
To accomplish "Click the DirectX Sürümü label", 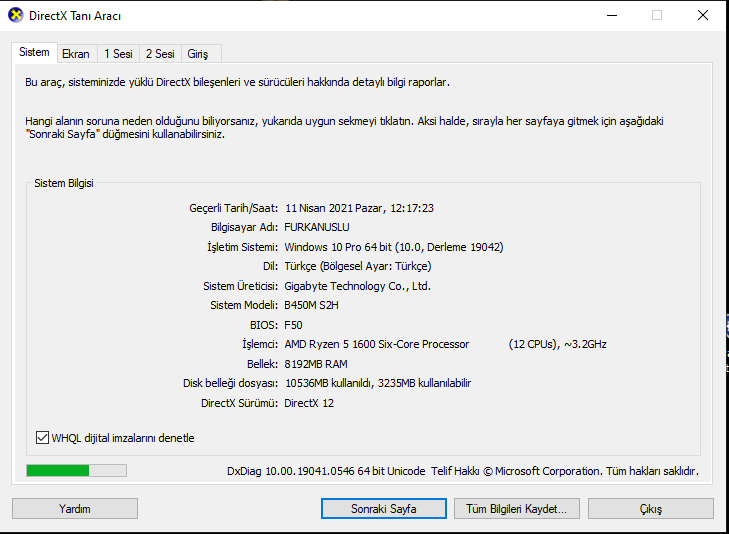I will (x=239, y=403).
